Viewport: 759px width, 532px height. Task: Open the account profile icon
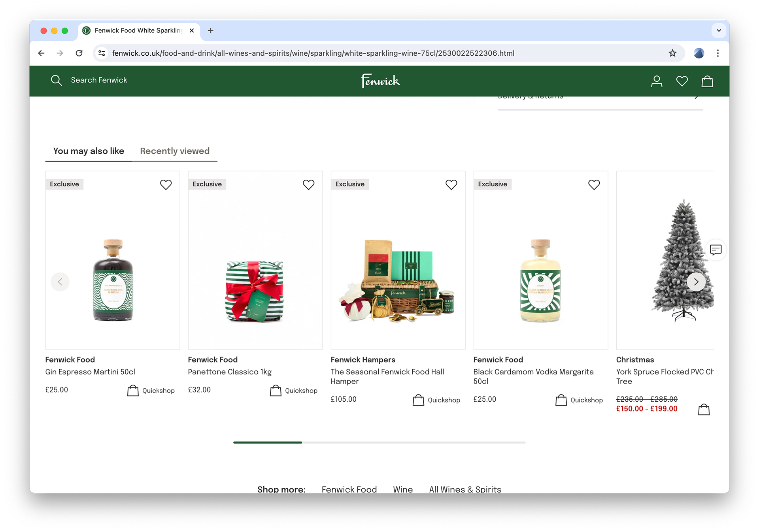[657, 81]
